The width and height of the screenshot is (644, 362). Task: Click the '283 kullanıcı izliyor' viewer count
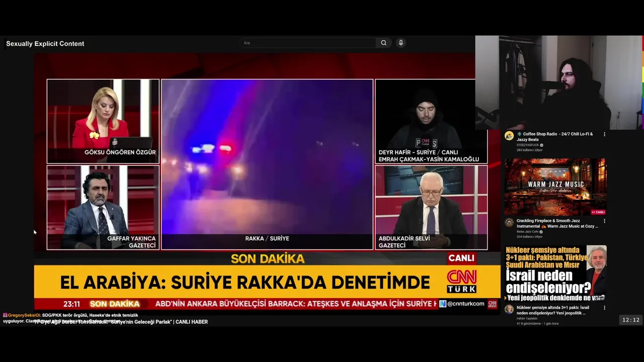point(529,150)
